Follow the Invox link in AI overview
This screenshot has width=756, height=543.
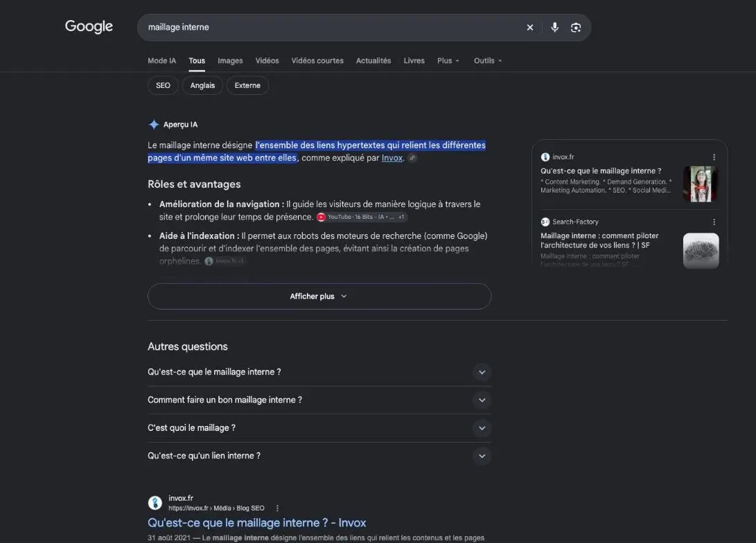(392, 157)
